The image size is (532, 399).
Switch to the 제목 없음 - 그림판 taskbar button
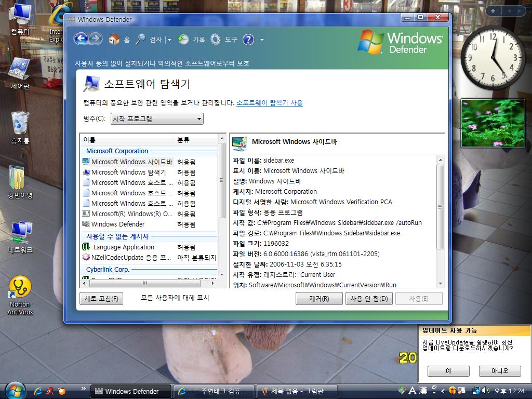[297, 391]
